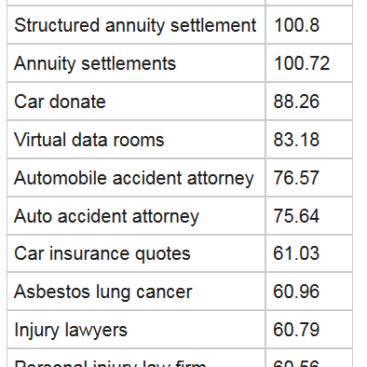Image resolution: width=367 pixels, height=367 pixels.
Task: Select the Annuity settlements keyword cell
Action: (x=136, y=63)
